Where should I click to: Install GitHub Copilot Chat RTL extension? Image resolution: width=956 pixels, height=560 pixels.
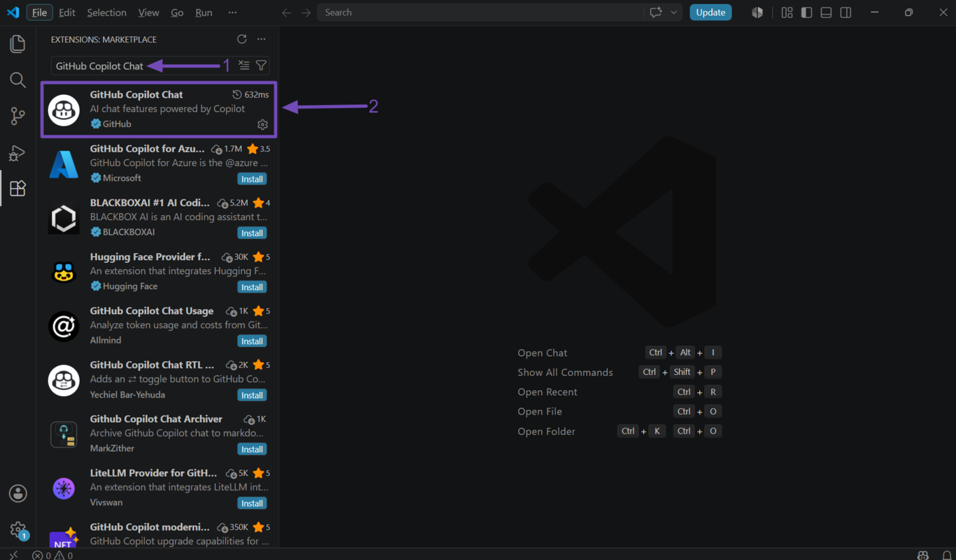point(252,395)
